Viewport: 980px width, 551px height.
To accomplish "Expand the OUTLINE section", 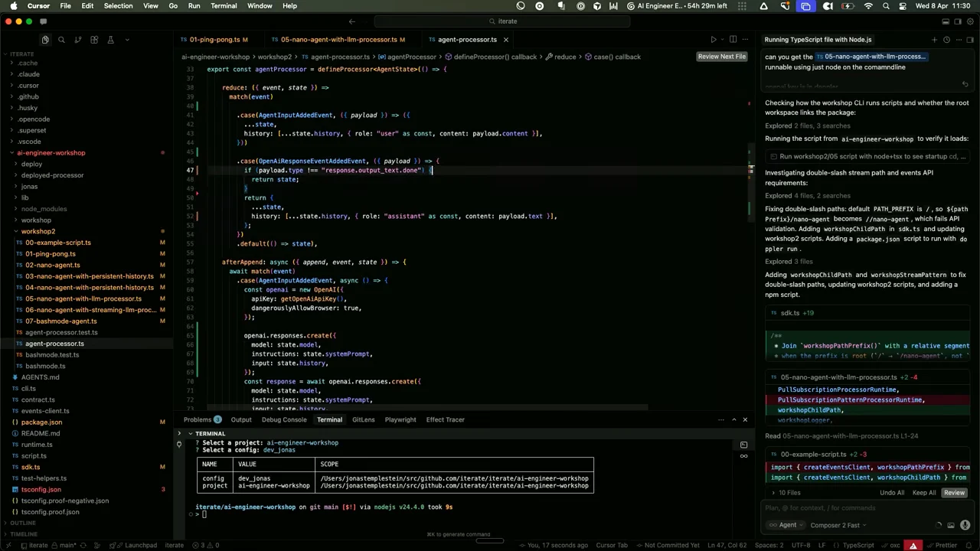I will (x=23, y=523).
